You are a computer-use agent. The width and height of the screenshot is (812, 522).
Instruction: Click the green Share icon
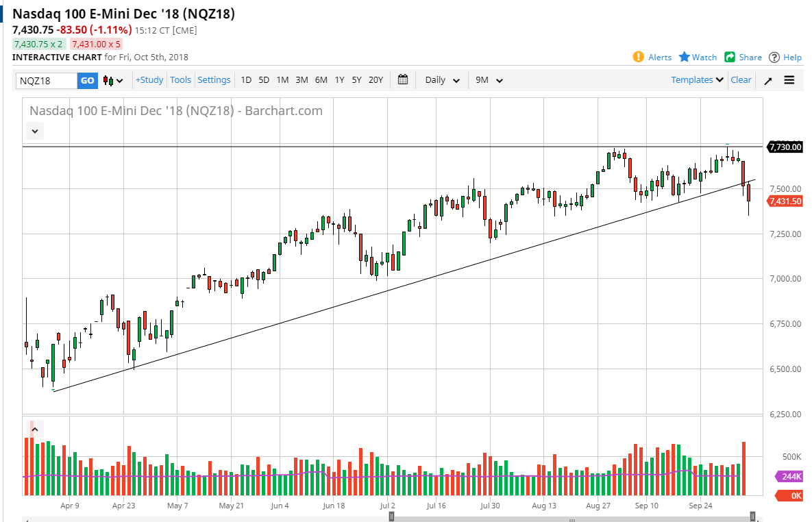click(x=728, y=58)
